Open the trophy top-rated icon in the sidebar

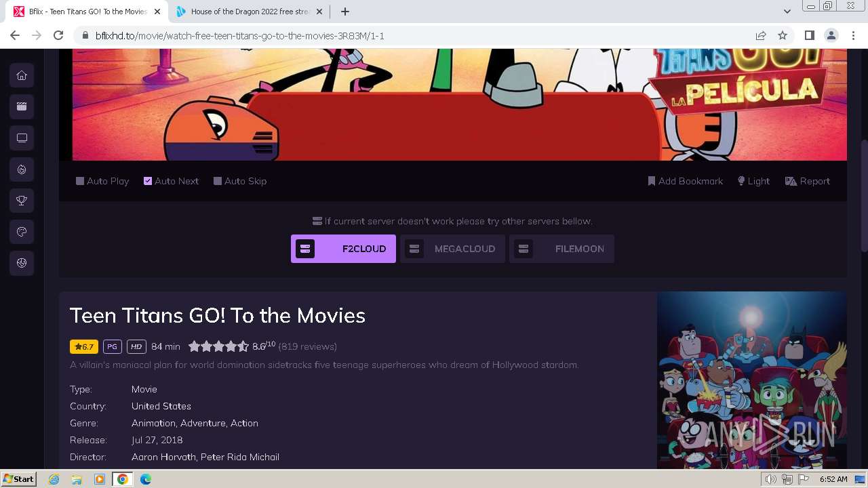pyautogui.click(x=22, y=201)
